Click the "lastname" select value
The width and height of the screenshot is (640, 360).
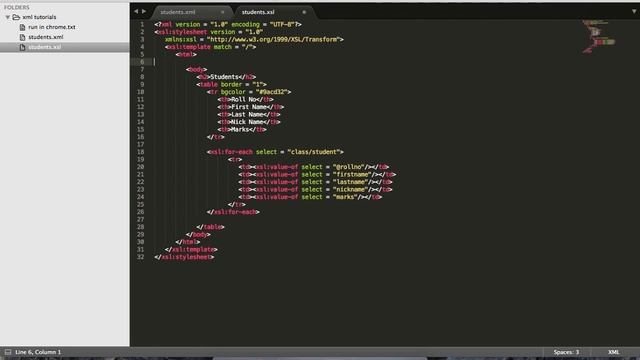[350, 182]
